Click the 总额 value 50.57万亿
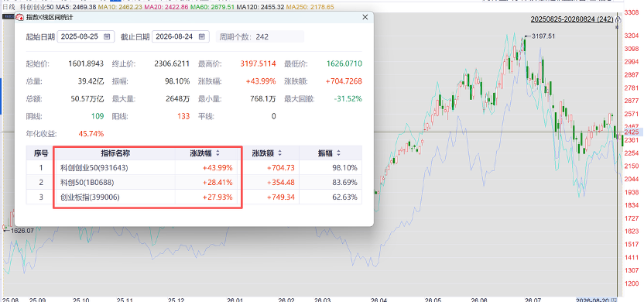Viewport: 644px width, 302px height. [87, 99]
